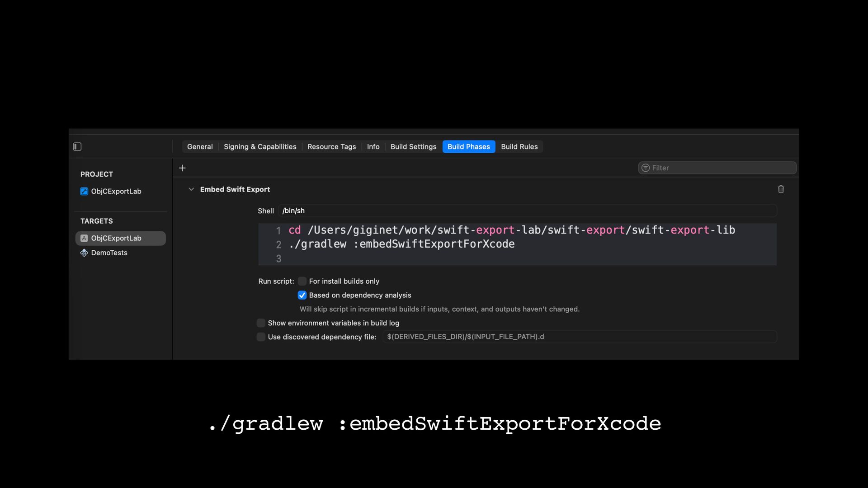Open the Signing & Capabilities tab
Screen dimensions: 868x488
point(260,147)
